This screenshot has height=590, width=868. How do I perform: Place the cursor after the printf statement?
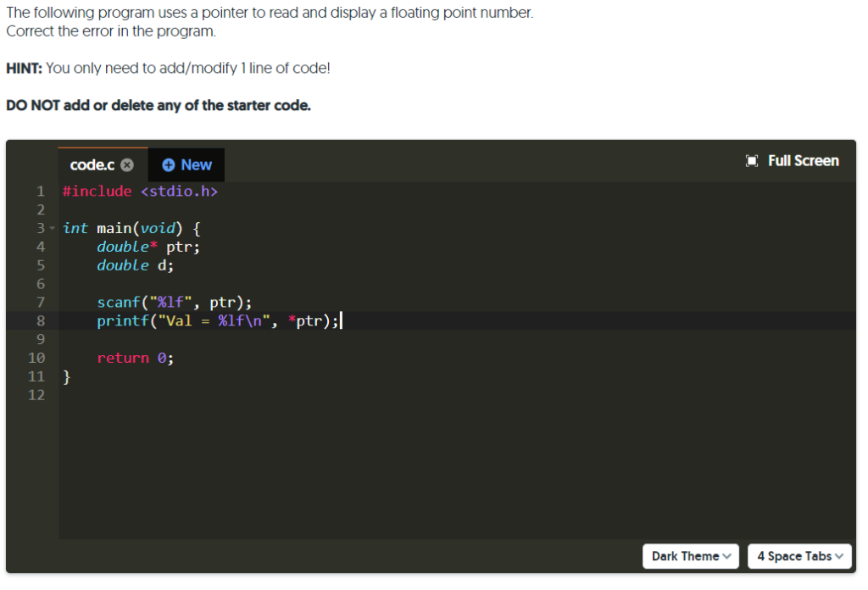342,320
